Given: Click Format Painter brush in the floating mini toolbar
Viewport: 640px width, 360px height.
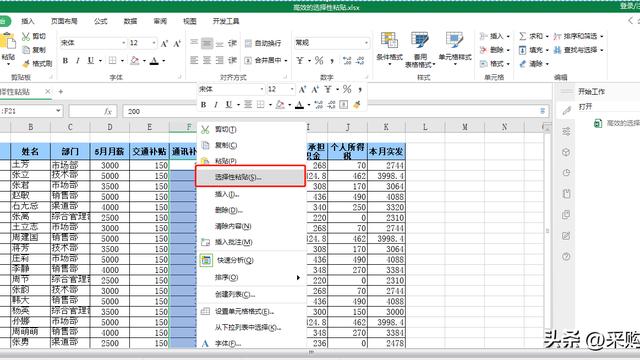Looking at the screenshot, I should tap(357, 104).
